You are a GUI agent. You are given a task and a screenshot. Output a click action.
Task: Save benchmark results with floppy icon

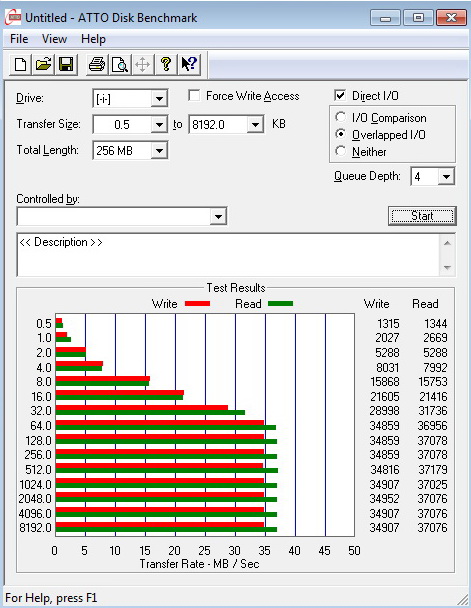coord(66,64)
